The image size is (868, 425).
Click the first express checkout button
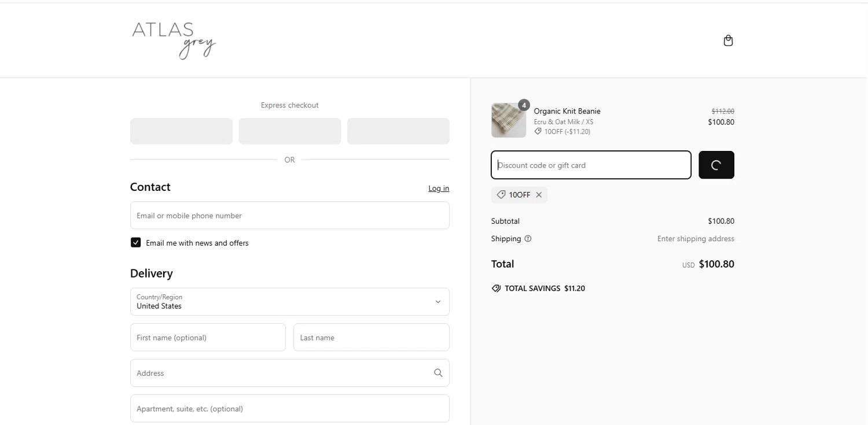181,131
